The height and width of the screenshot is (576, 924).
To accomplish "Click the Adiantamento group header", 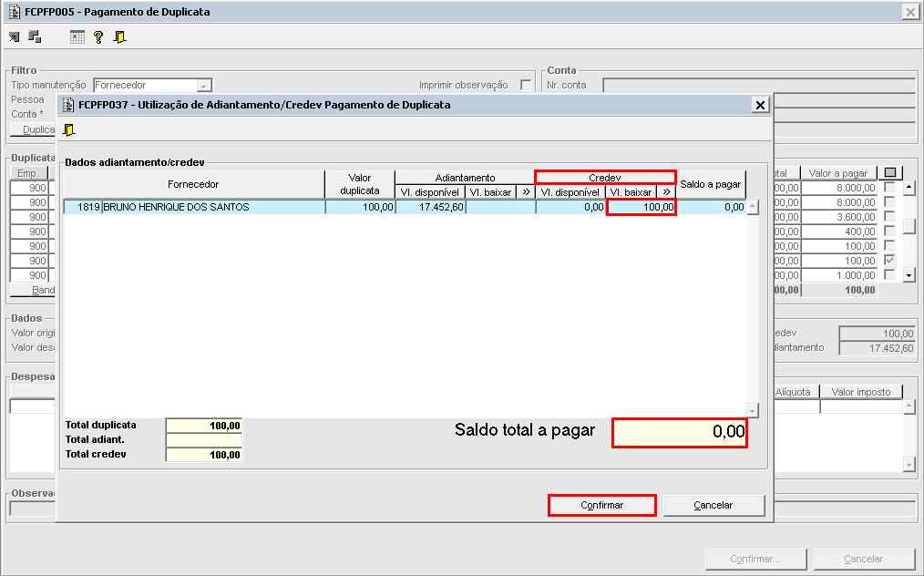I will tap(465, 178).
